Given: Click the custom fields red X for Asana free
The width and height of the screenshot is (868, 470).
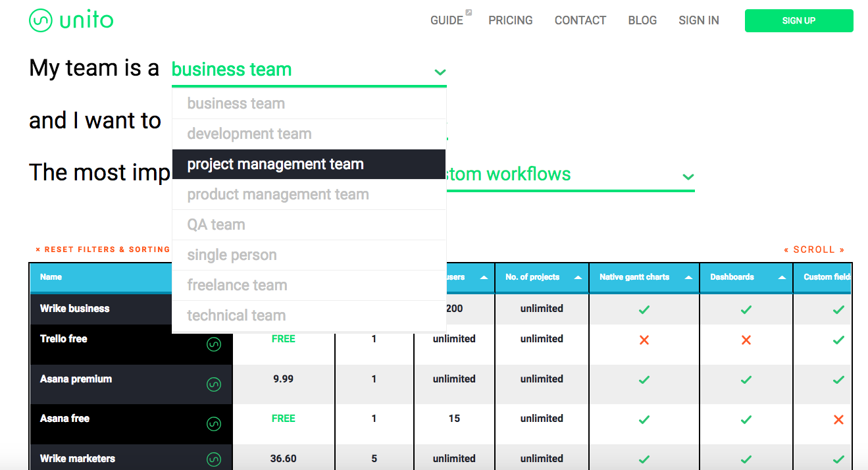Looking at the screenshot, I should 838,419.
